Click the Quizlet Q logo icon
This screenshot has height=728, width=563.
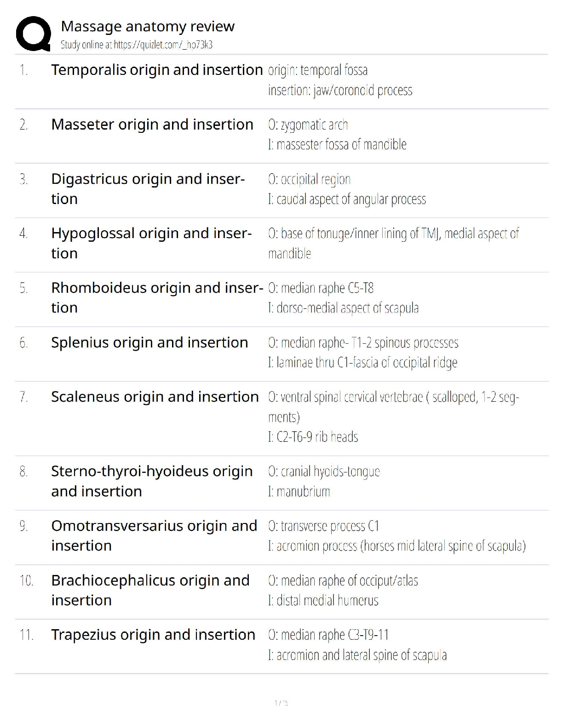point(33,34)
